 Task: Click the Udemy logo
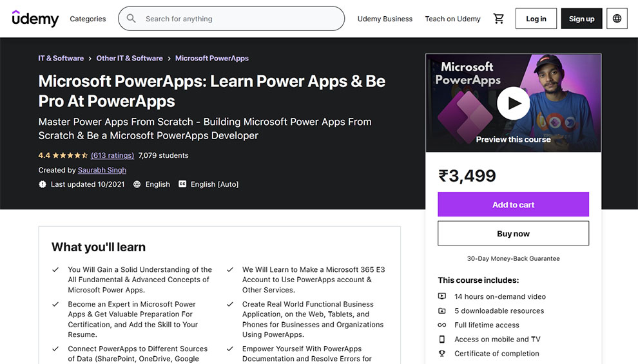(x=35, y=19)
